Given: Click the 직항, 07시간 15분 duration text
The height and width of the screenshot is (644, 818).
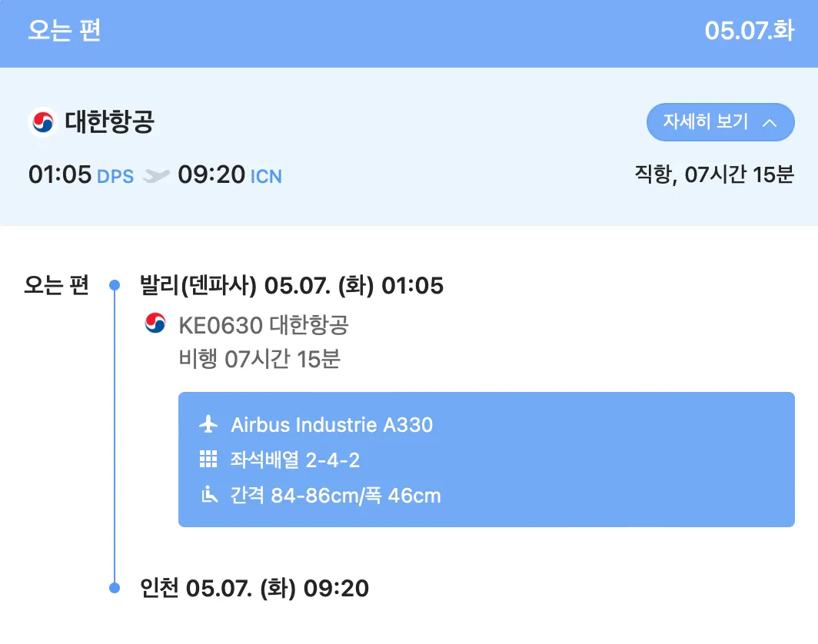Looking at the screenshot, I should 713,175.
